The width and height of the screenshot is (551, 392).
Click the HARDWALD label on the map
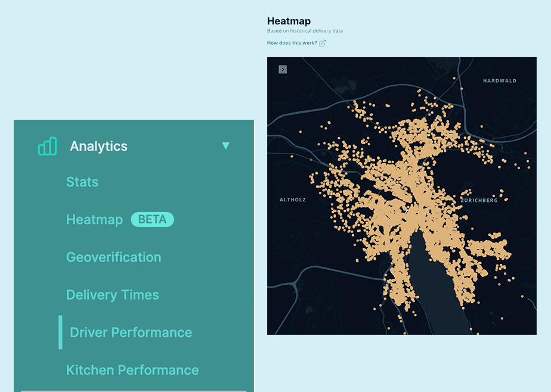(x=500, y=80)
